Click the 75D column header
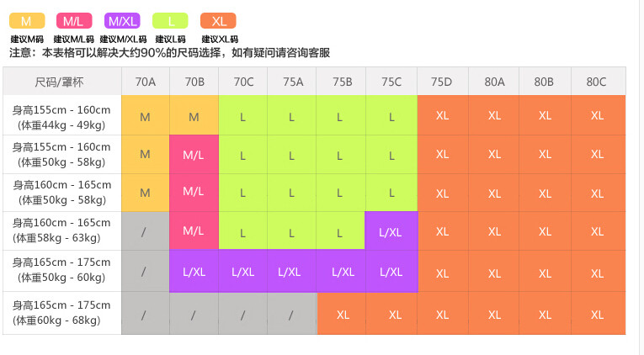 (x=442, y=82)
